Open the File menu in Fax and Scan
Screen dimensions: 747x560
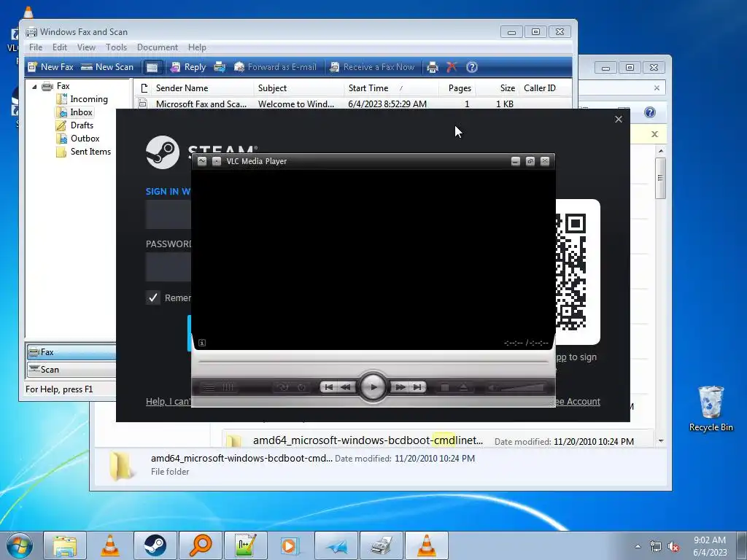(36, 47)
